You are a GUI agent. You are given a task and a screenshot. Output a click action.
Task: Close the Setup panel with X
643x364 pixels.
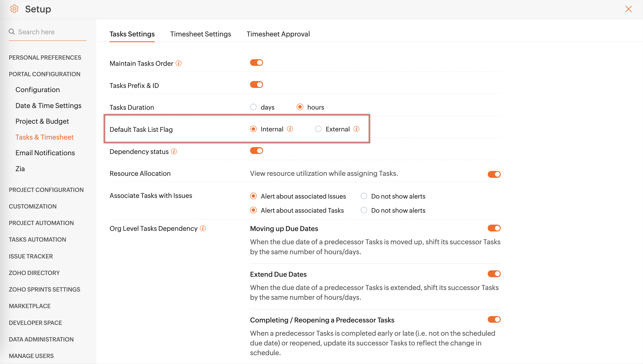point(628,9)
